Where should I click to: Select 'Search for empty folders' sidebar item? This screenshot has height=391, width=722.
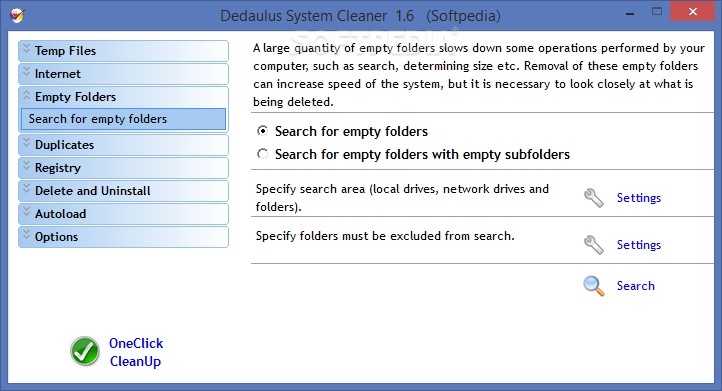coord(123,119)
